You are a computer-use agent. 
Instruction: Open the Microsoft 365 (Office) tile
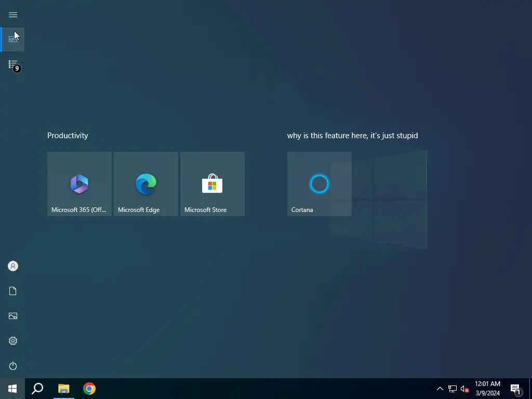(79, 184)
